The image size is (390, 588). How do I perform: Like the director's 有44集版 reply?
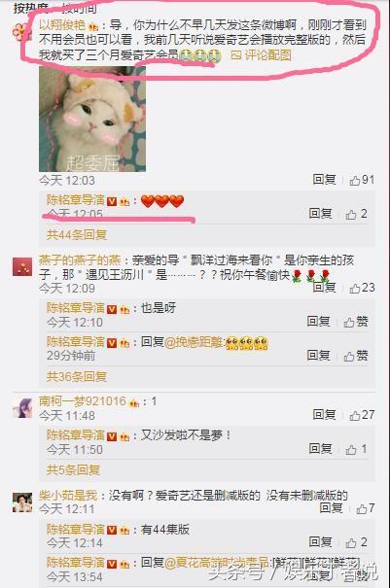[x=356, y=542]
